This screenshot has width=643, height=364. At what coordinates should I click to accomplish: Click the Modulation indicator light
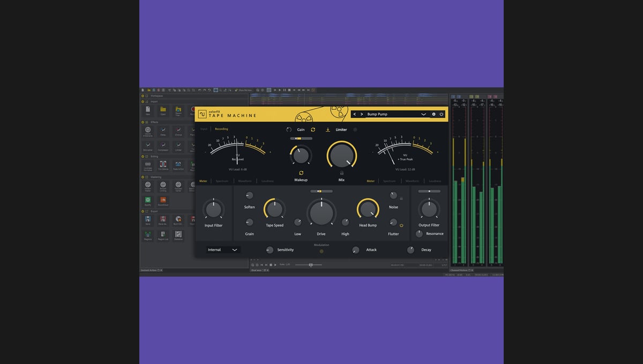pyautogui.click(x=322, y=251)
